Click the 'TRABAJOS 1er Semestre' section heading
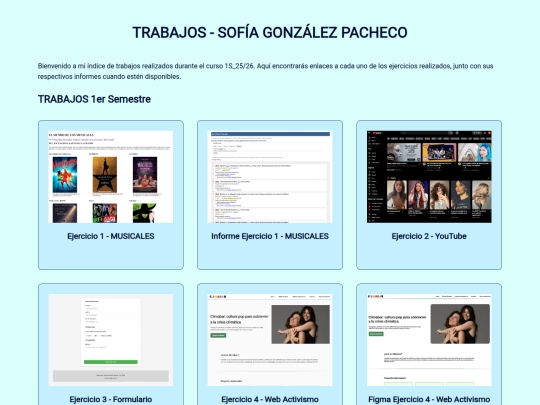Viewport: 540px width, 405px height. click(x=94, y=99)
